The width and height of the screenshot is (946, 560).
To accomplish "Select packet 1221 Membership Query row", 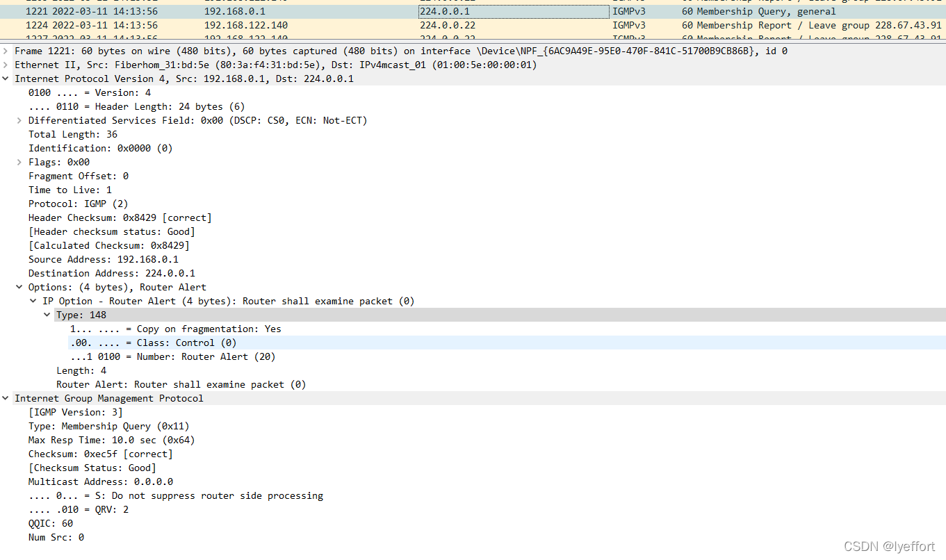I will pyautogui.click(x=473, y=11).
